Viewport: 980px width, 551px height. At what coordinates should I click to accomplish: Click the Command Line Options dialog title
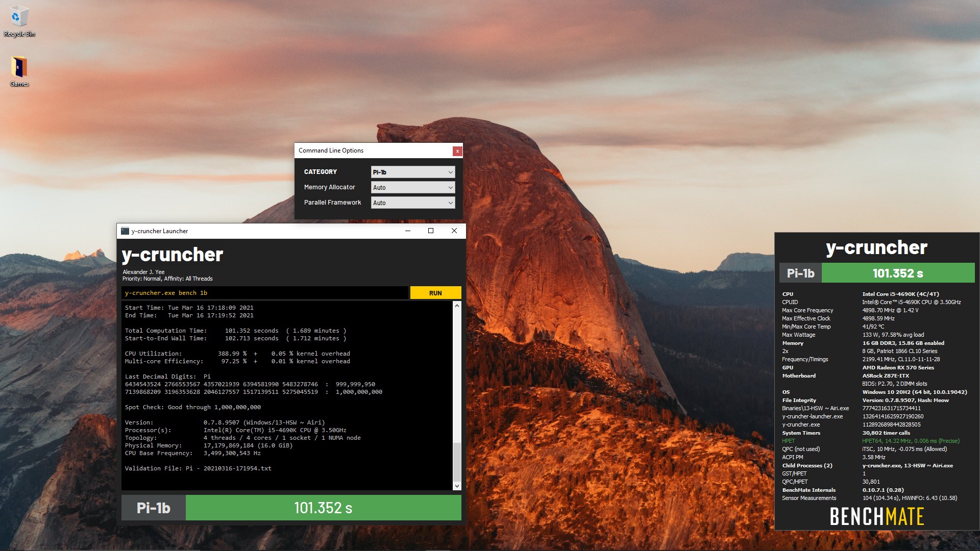[x=331, y=151]
